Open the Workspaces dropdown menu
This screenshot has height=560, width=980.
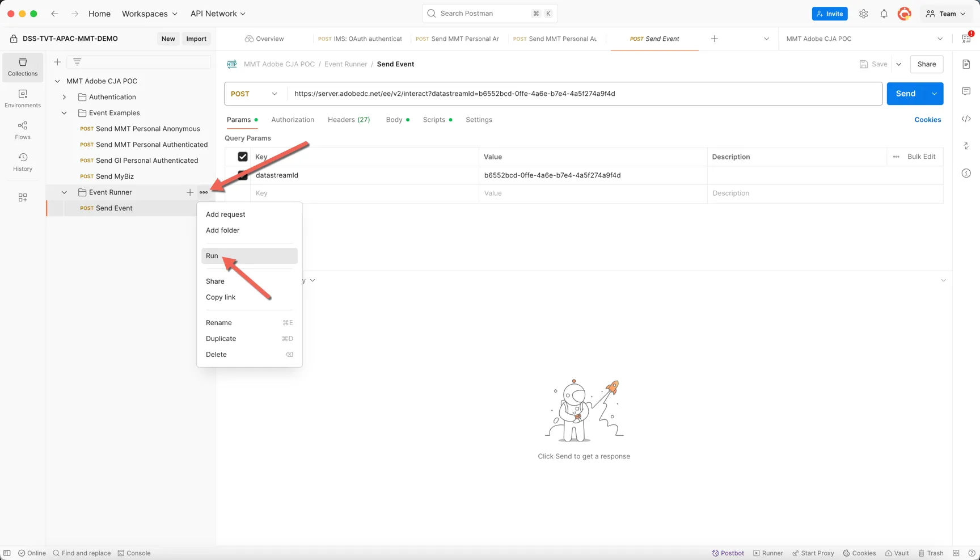tap(150, 14)
